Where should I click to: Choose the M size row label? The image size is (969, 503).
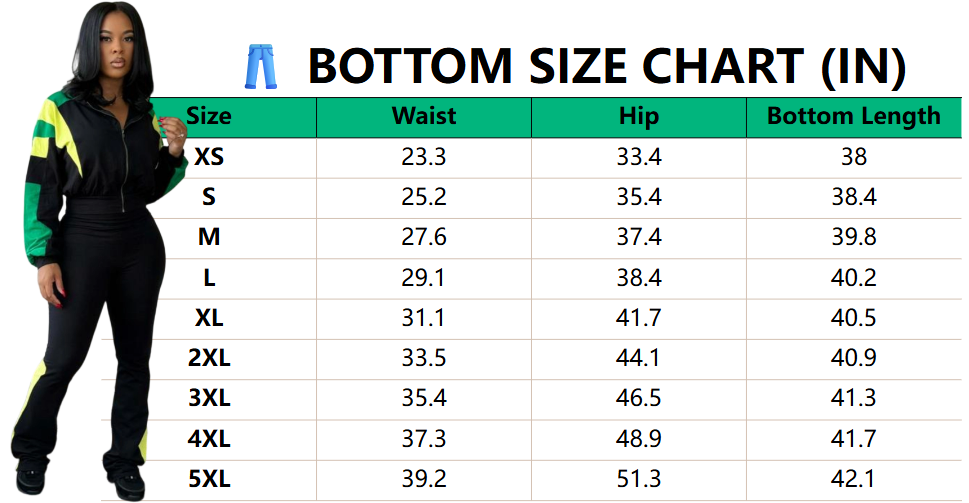pyautogui.click(x=209, y=238)
